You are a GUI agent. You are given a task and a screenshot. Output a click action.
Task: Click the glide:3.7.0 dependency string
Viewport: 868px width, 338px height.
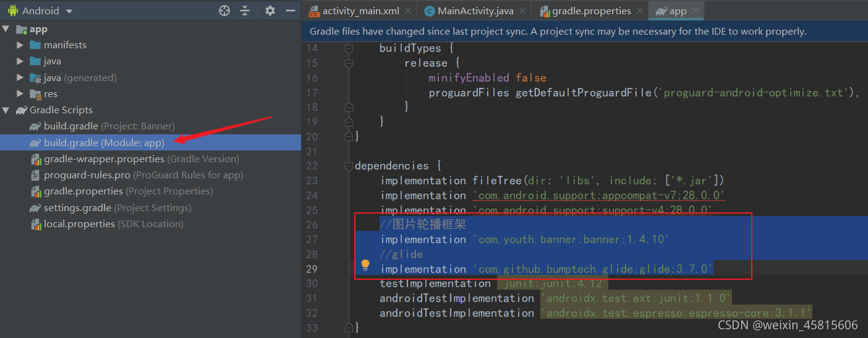593,269
